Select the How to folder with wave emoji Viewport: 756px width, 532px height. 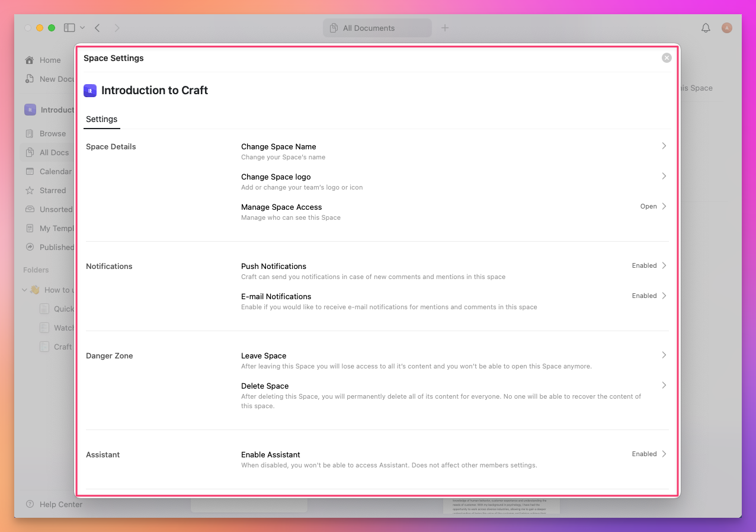click(x=52, y=290)
